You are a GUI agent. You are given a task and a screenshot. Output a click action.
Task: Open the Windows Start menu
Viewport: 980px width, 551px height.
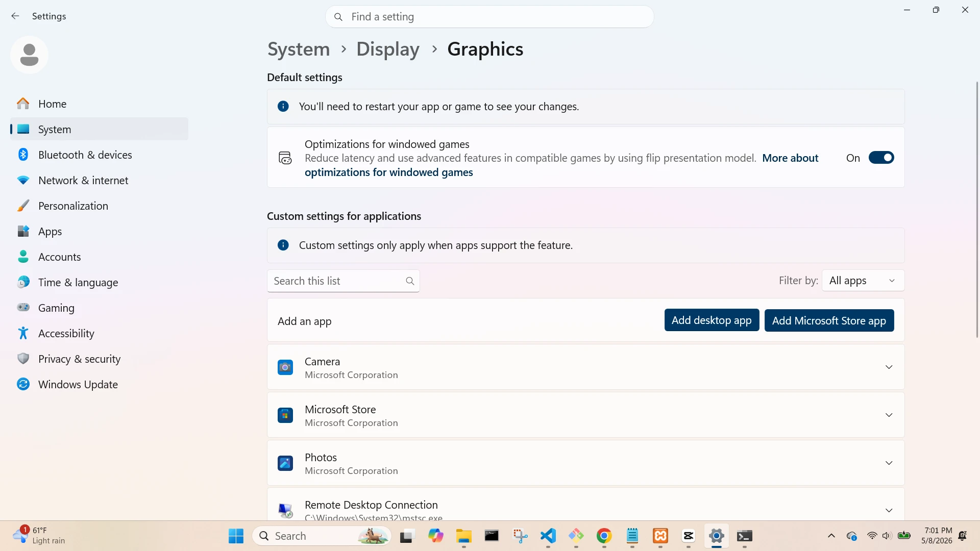coord(236,536)
